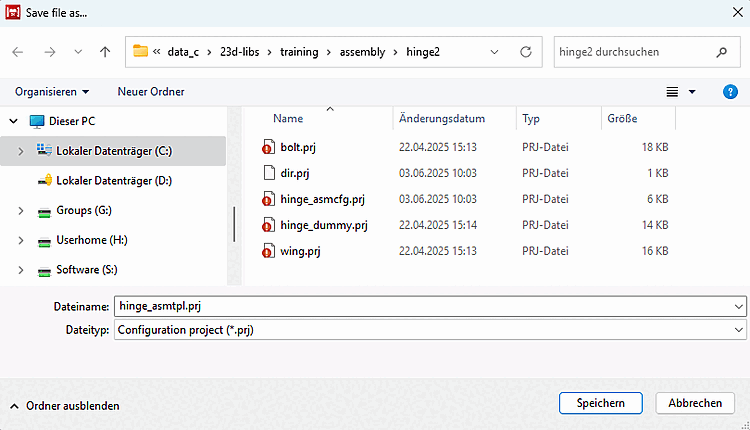Open the address bar history dropdown
750x430 pixels.
(495, 52)
